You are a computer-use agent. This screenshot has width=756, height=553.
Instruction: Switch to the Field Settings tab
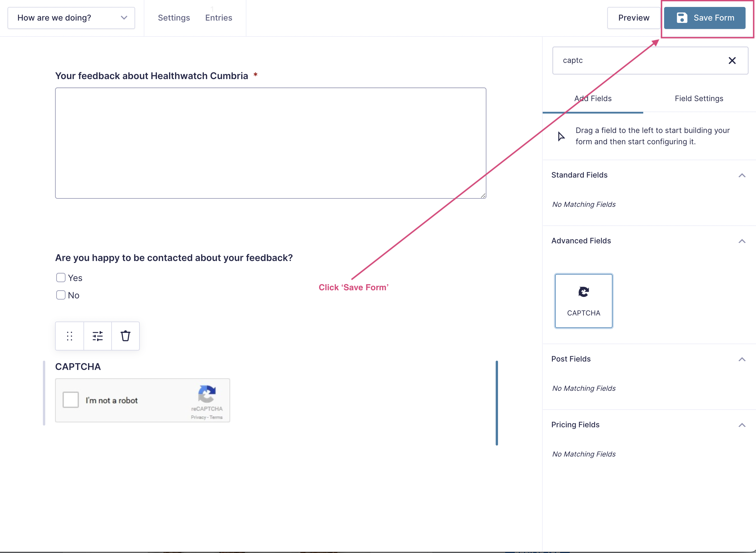click(699, 98)
